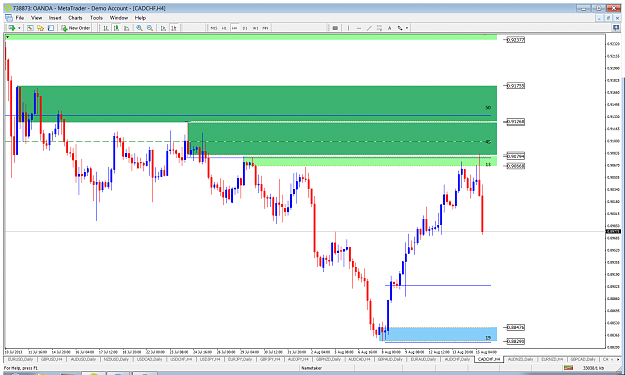Select the vertical line drawing tool

349,28
